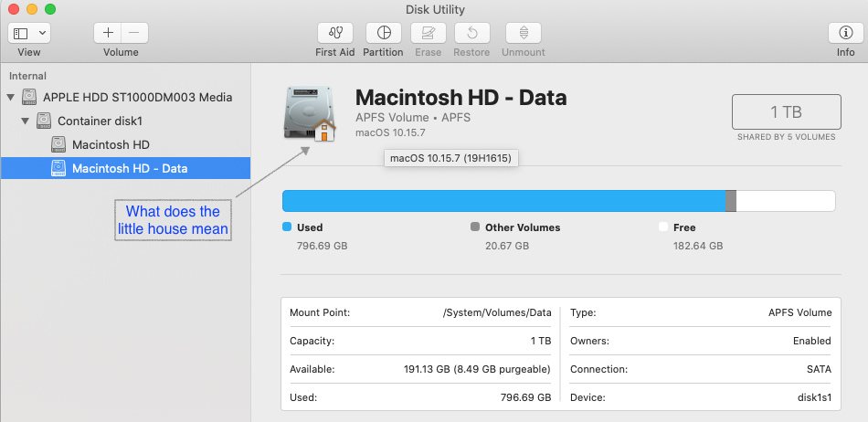
Task: Click the 1 TB capacity box
Action: point(786,112)
